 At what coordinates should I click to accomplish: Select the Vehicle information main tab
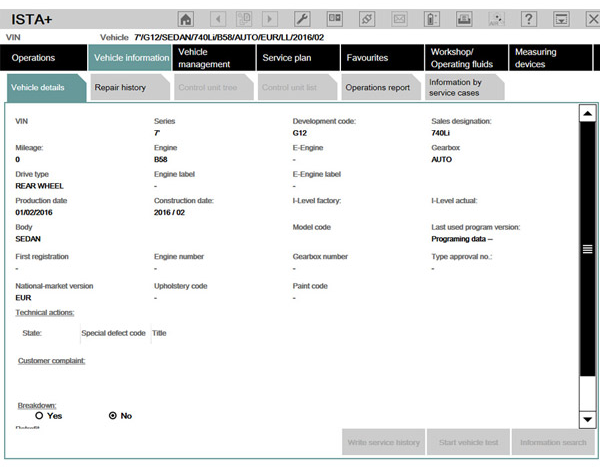130,58
